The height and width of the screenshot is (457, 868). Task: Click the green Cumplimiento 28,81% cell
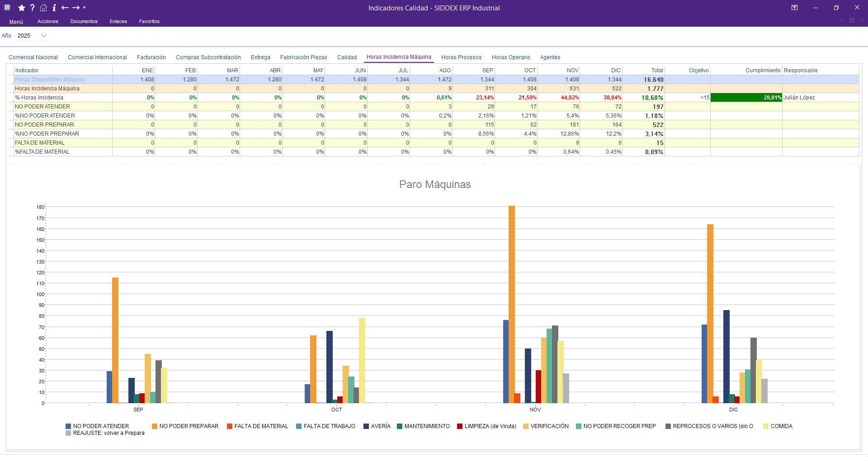[746, 98]
